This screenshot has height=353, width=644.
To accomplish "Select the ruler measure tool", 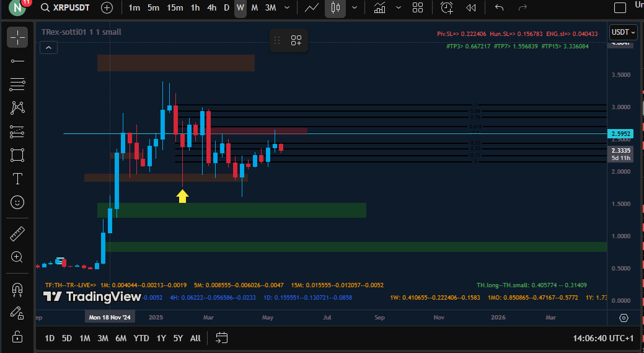I will (17, 234).
